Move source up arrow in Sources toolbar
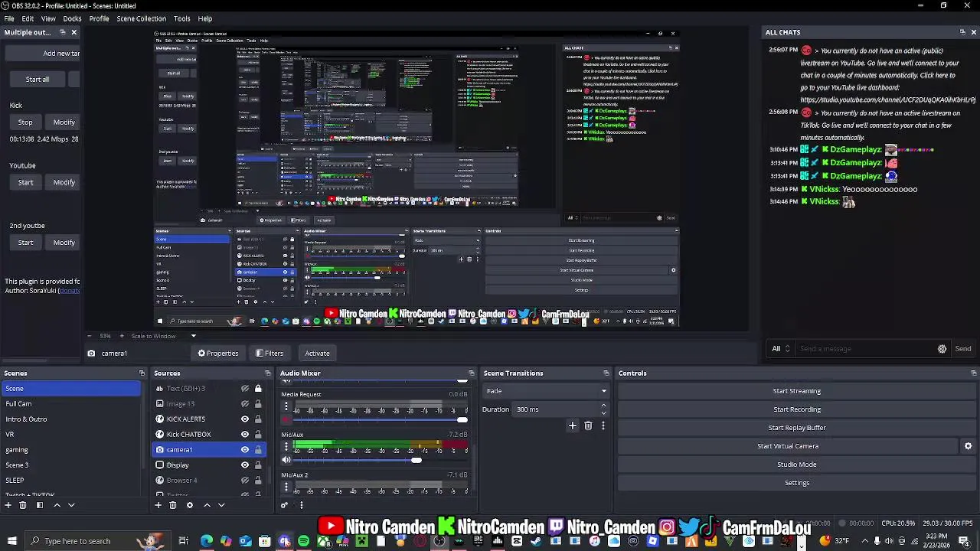The image size is (980, 551). pyautogui.click(x=207, y=505)
